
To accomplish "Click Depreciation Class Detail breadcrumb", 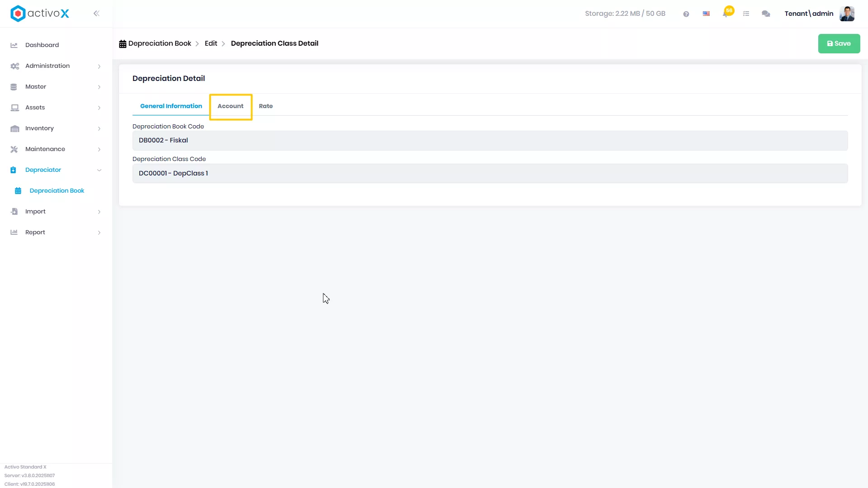I will [275, 43].
